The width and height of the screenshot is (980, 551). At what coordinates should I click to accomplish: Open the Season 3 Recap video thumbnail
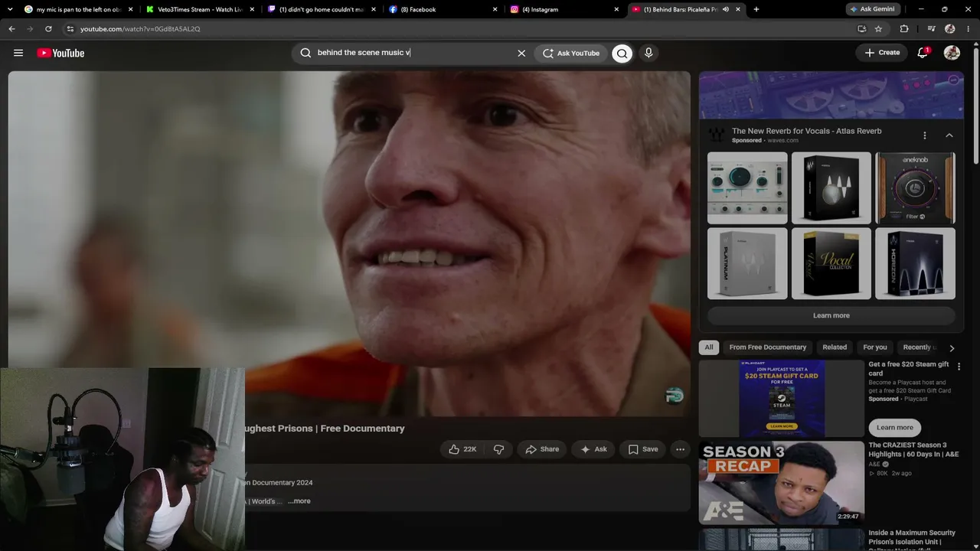click(782, 482)
